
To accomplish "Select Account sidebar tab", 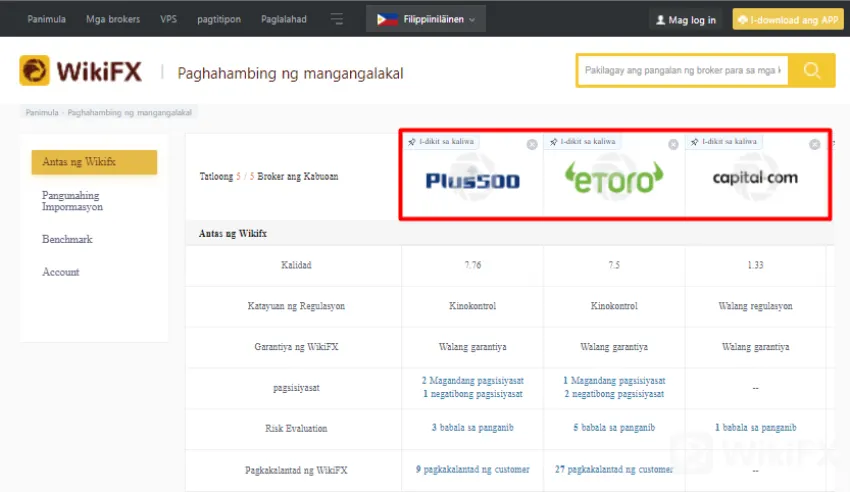I will pos(61,272).
